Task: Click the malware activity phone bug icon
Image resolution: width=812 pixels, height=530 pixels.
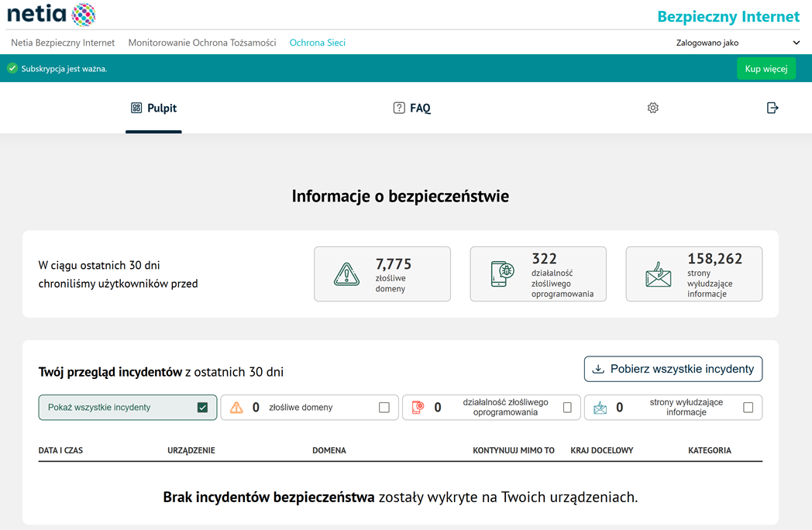Action: tap(502, 274)
